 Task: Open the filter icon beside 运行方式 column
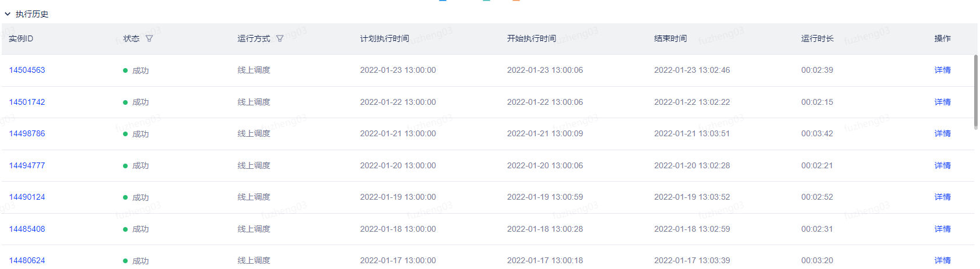280,38
